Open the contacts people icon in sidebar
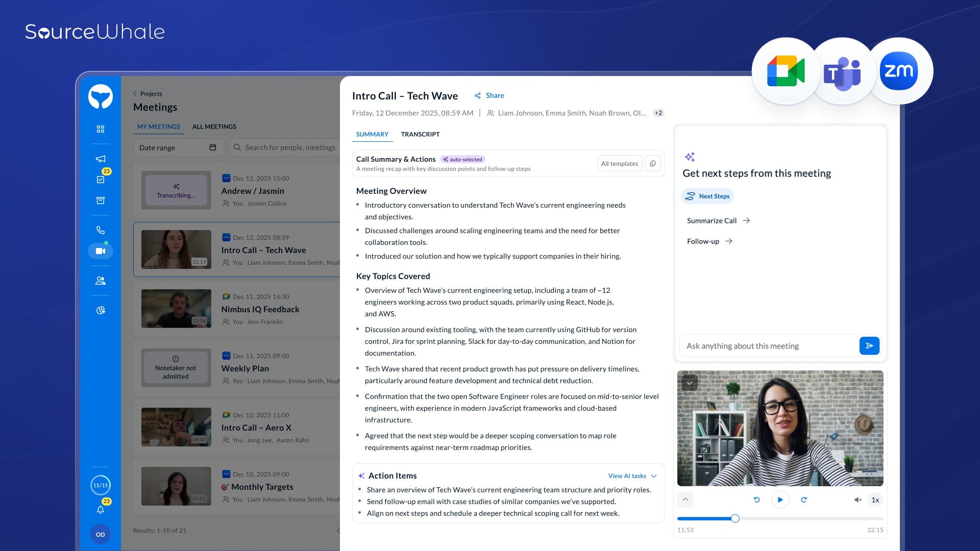This screenshot has width=980, height=551. (101, 281)
